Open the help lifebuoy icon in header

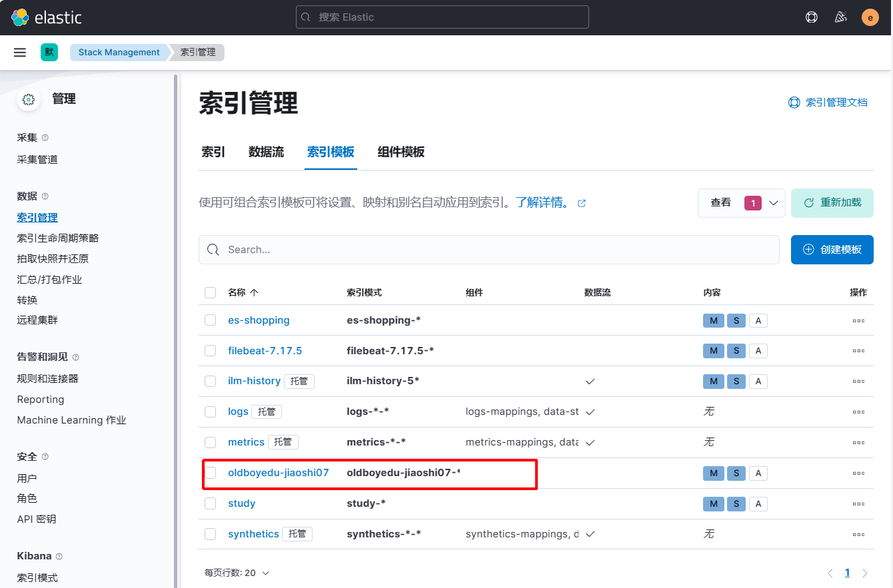(x=811, y=17)
